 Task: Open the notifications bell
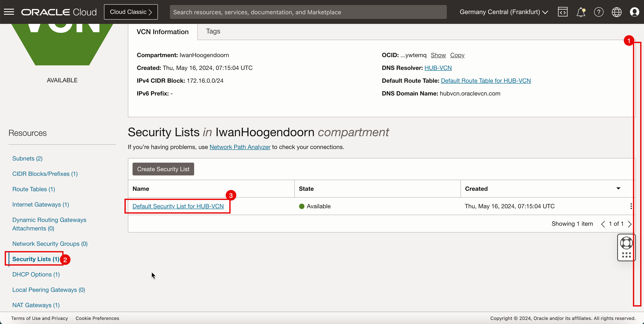click(x=580, y=12)
